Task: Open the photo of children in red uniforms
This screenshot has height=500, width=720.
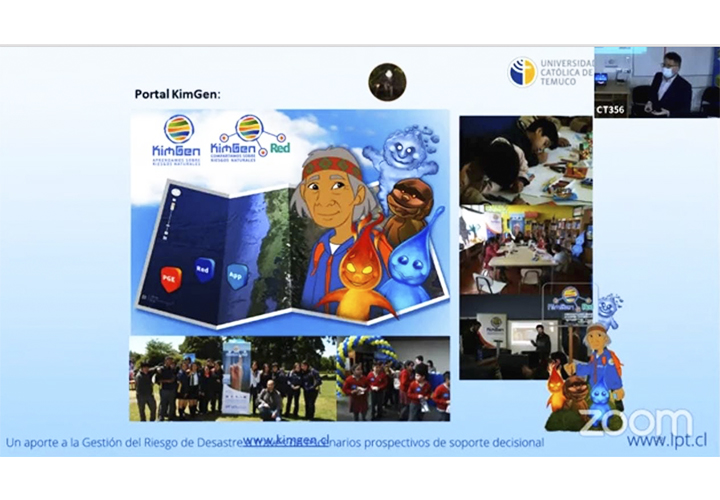Action: point(393,379)
